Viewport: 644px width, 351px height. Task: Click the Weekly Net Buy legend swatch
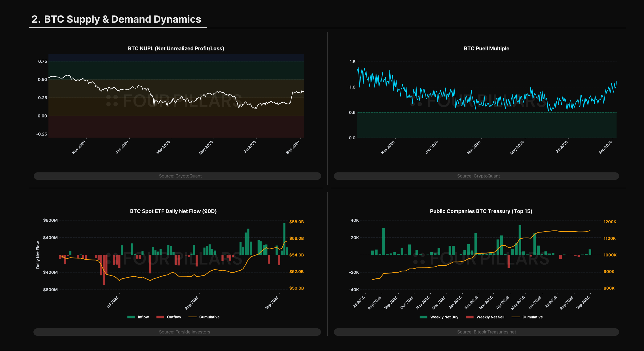423,317
